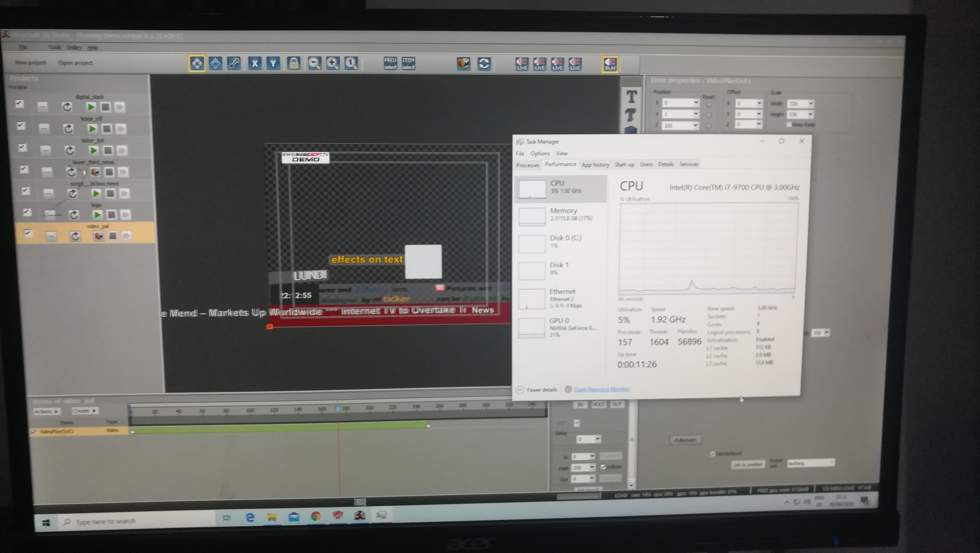Image resolution: width=980 pixels, height=553 pixels.
Task: Open Task Manager Options menu
Action: pyautogui.click(x=540, y=153)
